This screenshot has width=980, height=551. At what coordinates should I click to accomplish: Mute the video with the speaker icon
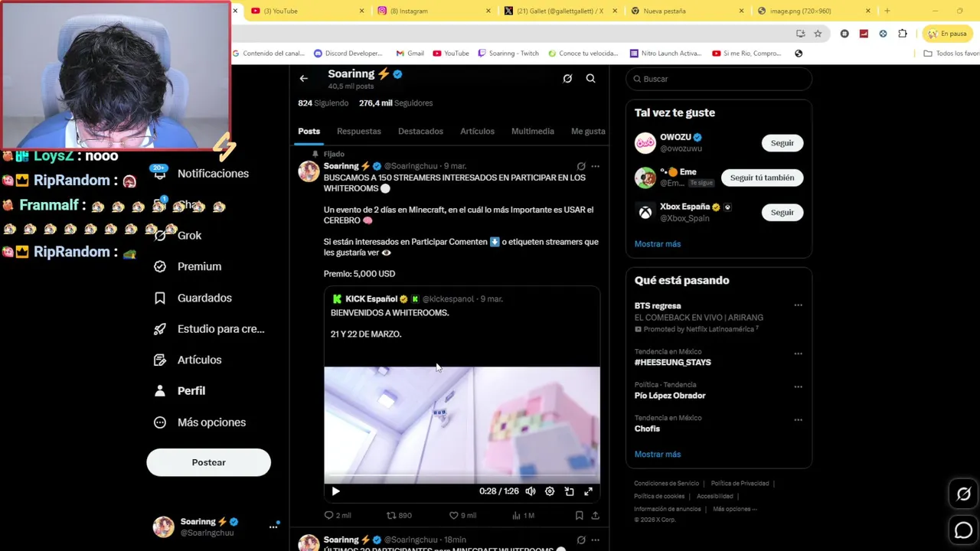point(531,491)
